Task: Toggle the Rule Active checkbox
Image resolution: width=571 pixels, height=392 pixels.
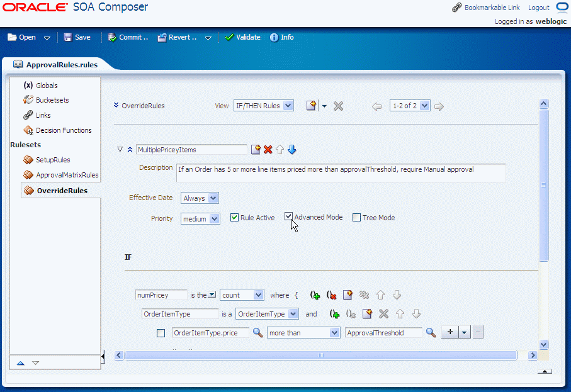Action: pos(235,218)
